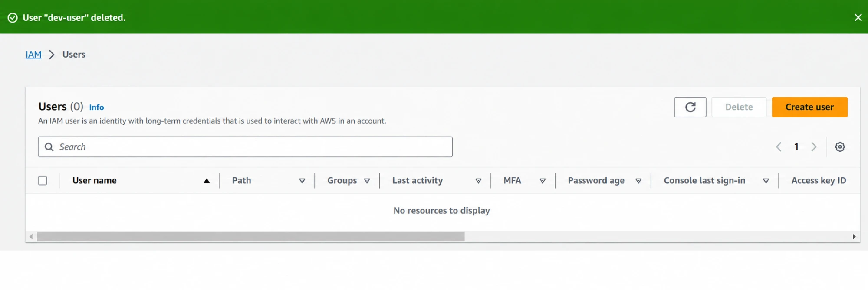Click page number 1
The image size is (868, 290).
[x=796, y=147]
